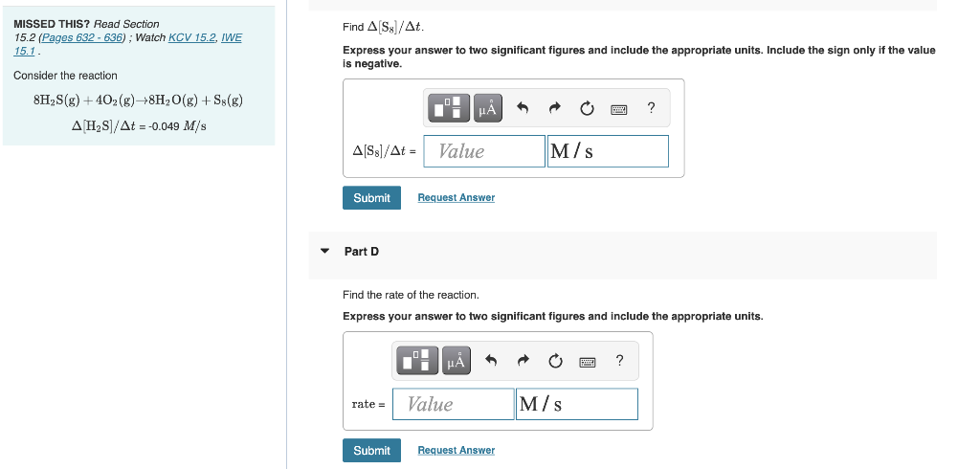The width and height of the screenshot is (980, 469).
Task: Open symbols (µÅ) menu in Part D toolbar
Action: 457,360
